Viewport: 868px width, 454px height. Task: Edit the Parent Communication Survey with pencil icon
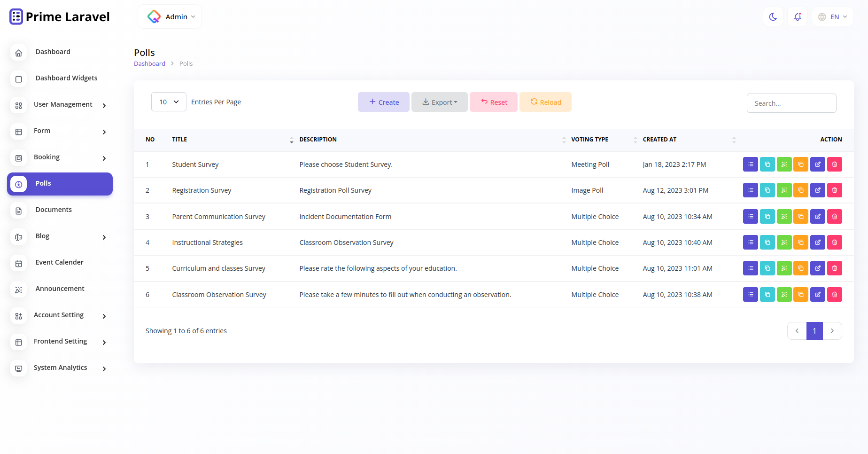coord(818,216)
